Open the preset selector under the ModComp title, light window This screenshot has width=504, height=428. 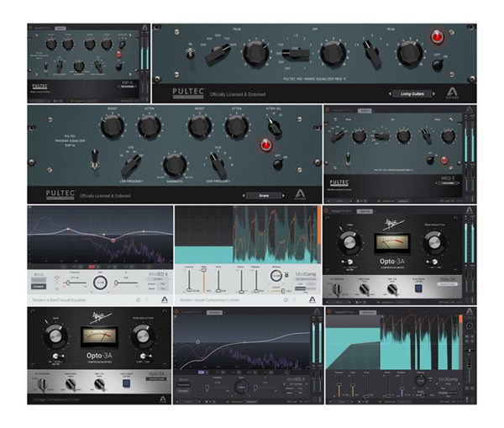point(306,279)
